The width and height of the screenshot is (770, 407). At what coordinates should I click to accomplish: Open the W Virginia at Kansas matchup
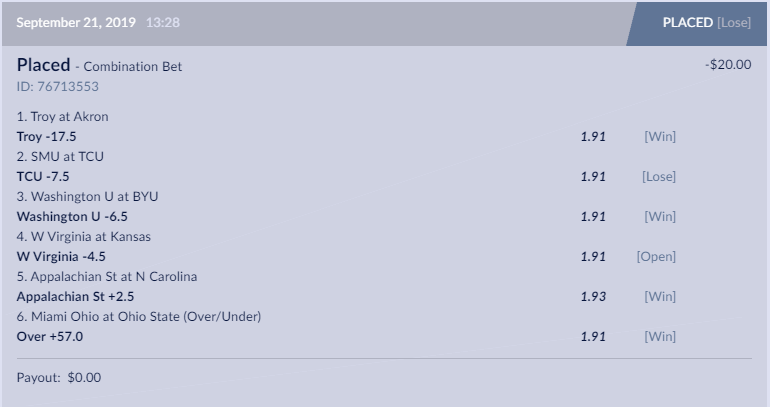coord(76,236)
